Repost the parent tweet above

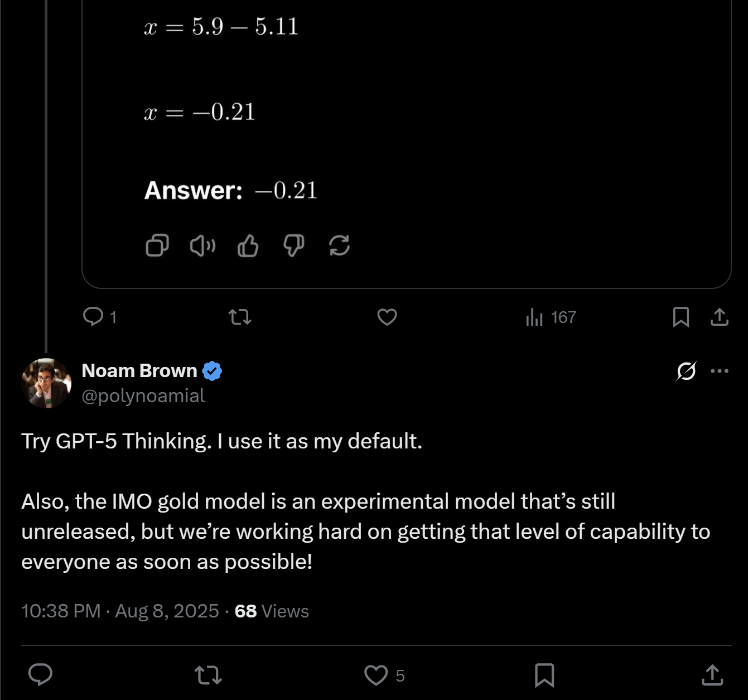(240, 317)
